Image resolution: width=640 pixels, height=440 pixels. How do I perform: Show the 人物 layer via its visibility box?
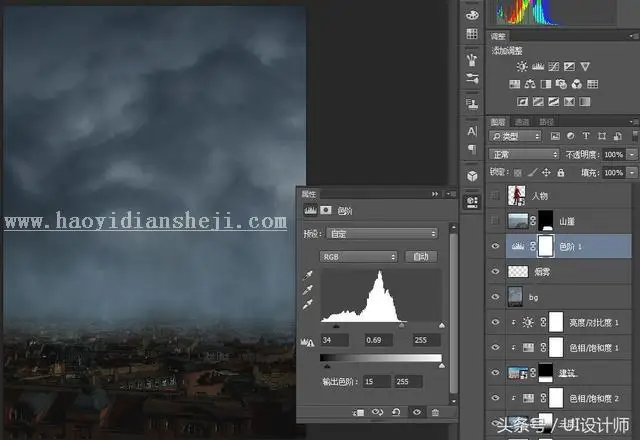point(495,196)
